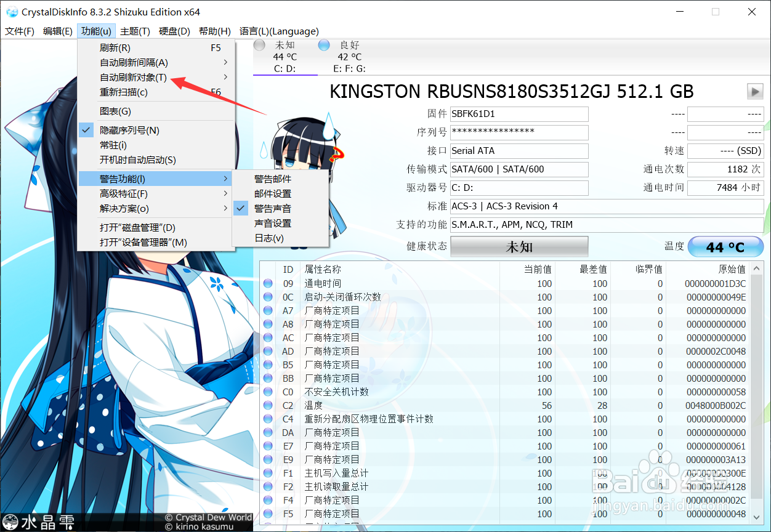Click the status orb of row DA
The image size is (771, 532).
click(268, 433)
